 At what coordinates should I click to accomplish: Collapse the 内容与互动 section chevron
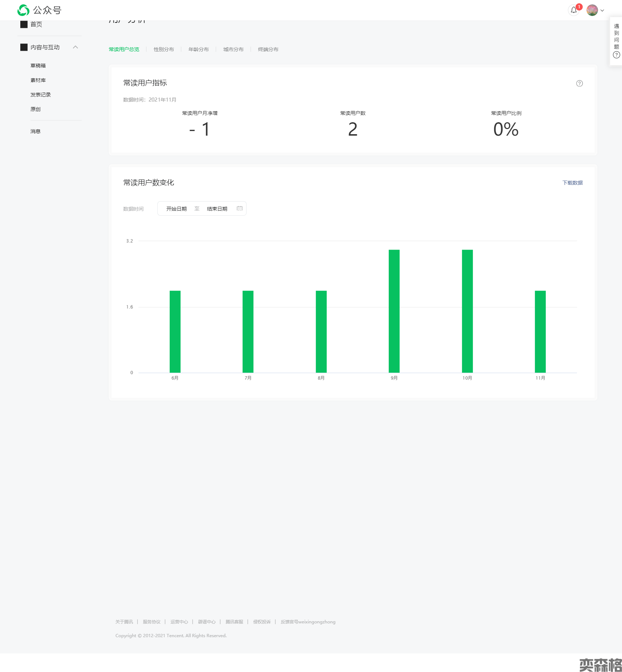pos(75,47)
